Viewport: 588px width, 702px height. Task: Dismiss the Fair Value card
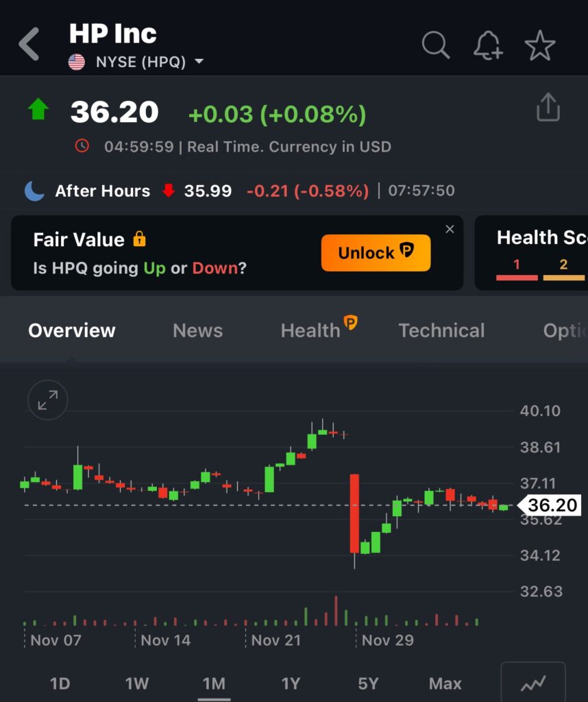[450, 230]
